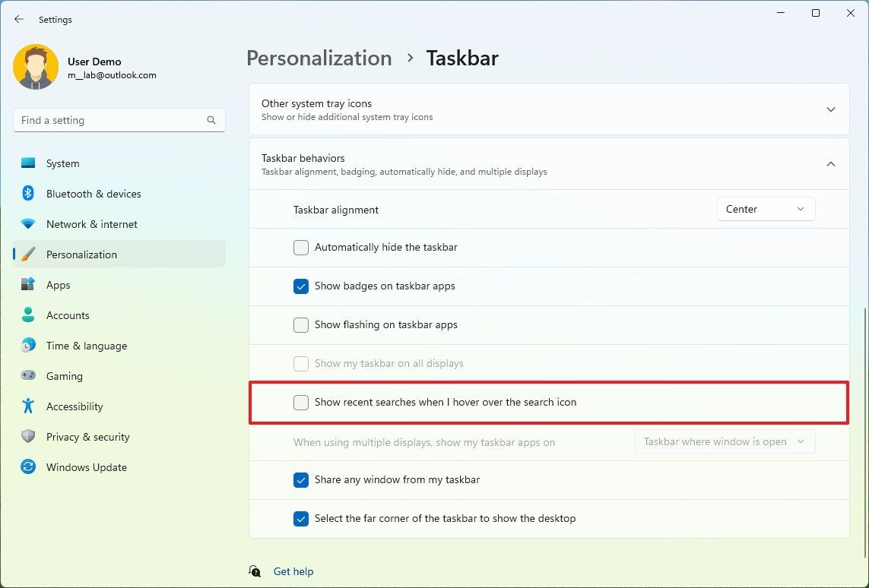The width and height of the screenshot is (869, 588).
Task: Open Privacy & security settings
Action: [87, 437]
